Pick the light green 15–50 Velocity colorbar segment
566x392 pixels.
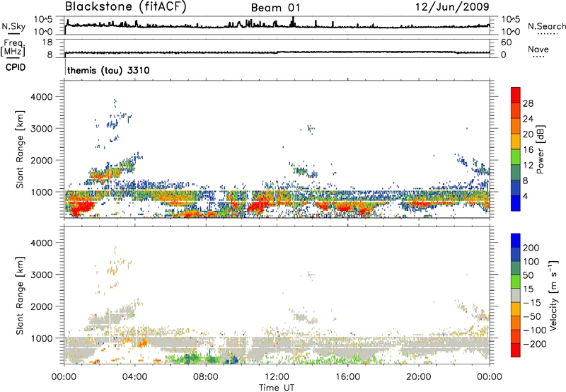coord(516,281)
